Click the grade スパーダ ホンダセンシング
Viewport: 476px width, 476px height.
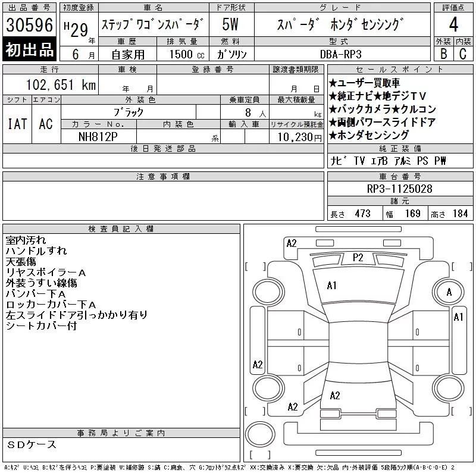(340, 24)
